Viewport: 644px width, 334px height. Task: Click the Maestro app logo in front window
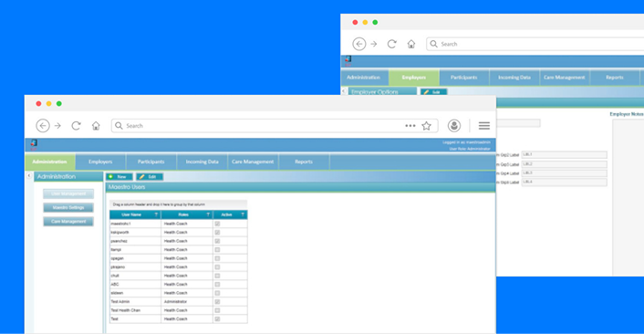click(34, 143)
